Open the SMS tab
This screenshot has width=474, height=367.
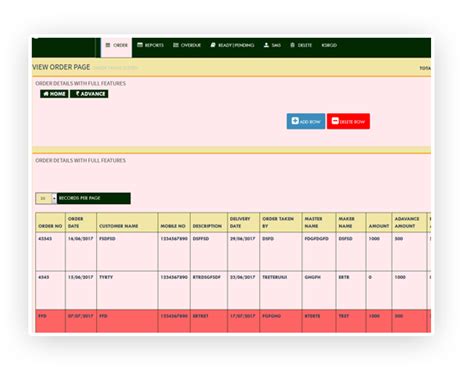pyautogui.click(x=272, y=45)
